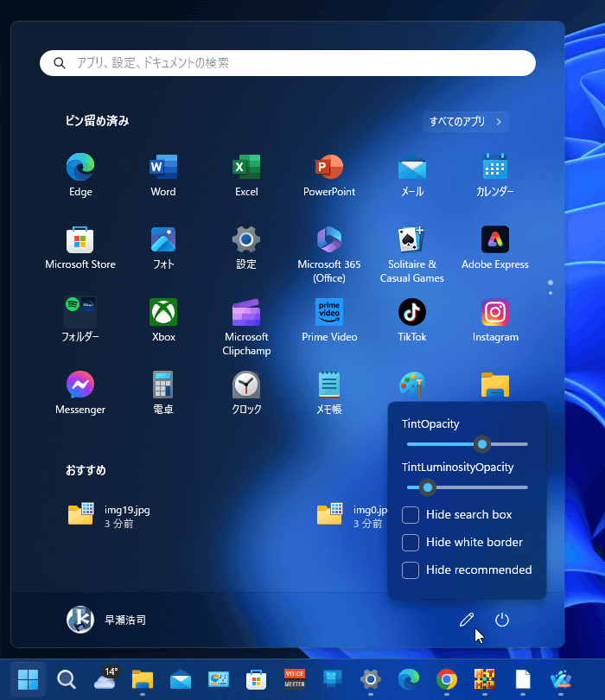Open the Edge pinned app

point(80,175)
